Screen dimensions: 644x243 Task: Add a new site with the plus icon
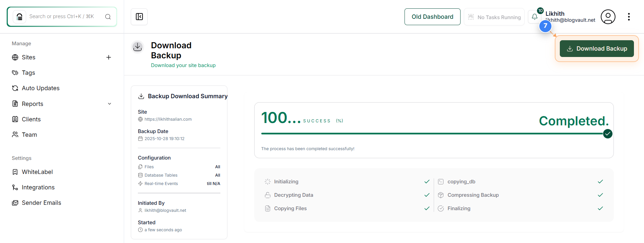point(109,57)
